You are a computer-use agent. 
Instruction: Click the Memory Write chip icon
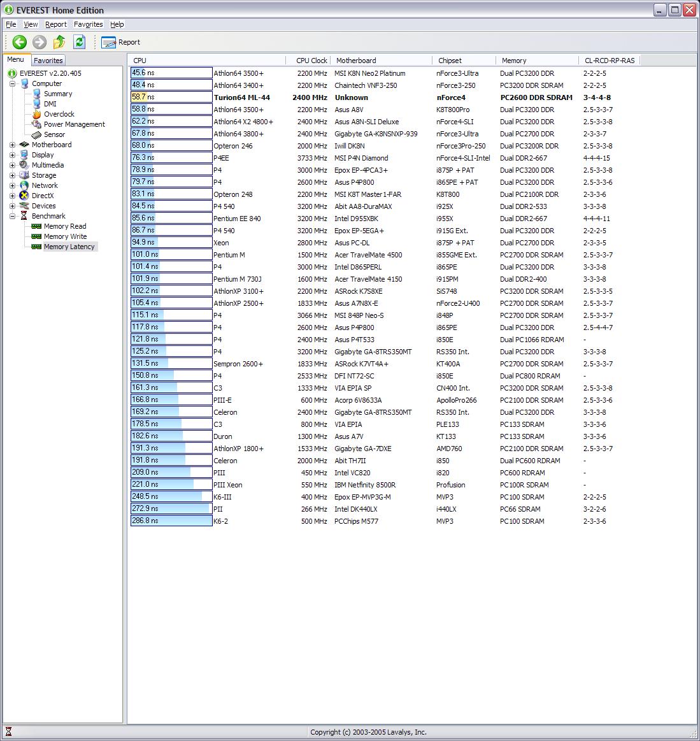(36, 236)
